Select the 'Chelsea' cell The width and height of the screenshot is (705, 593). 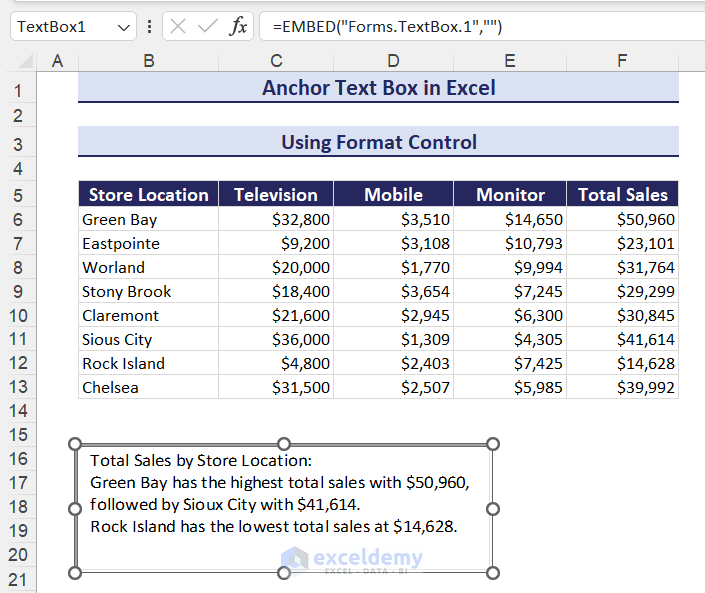148,387
